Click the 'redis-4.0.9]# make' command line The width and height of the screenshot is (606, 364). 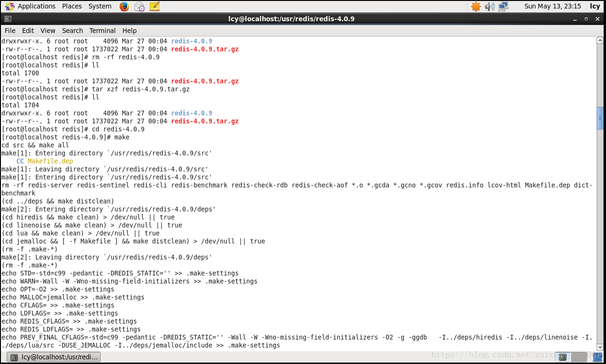click(x=65, y=137)
